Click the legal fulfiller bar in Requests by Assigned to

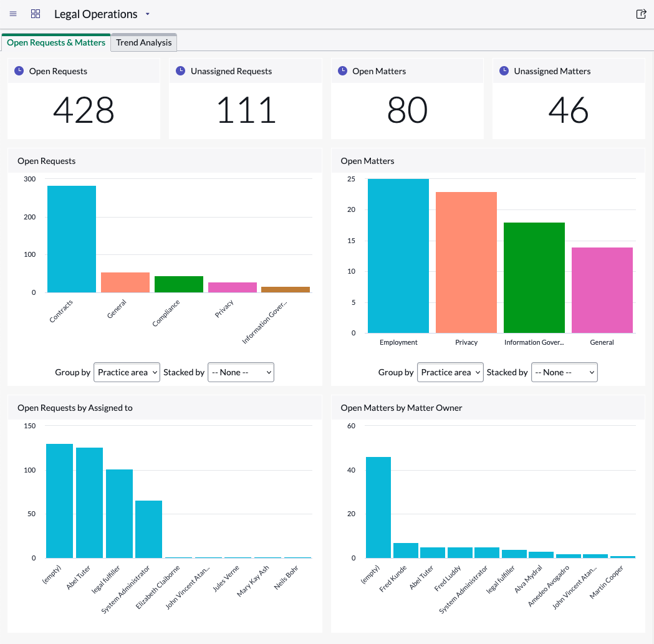pyautogui.click(x=119, y=514)
